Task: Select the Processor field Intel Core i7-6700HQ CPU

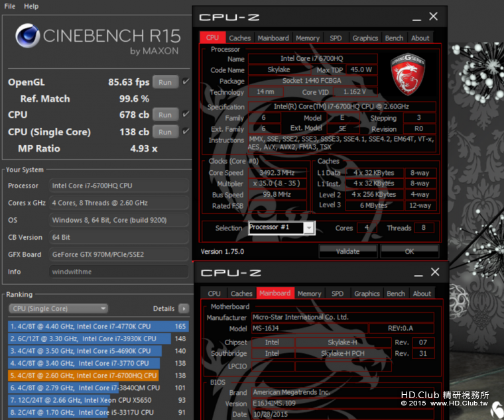Action: tap(119, 185)
